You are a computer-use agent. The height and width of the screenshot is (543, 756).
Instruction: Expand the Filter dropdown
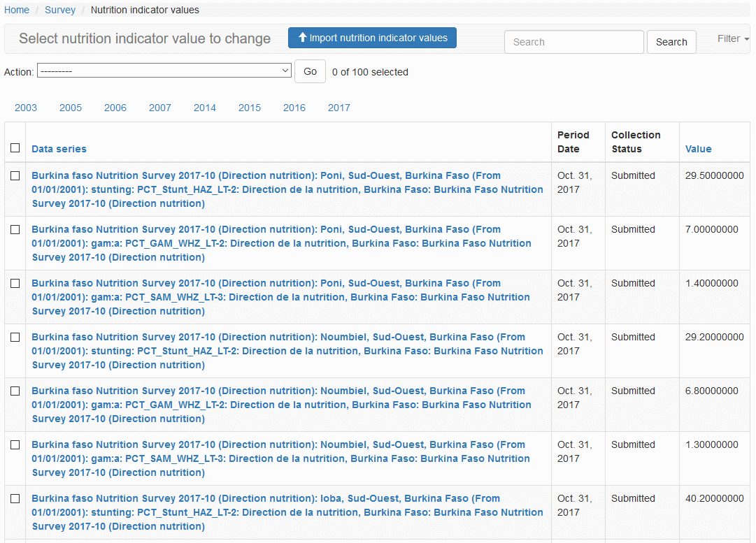(x=732, y=39)
